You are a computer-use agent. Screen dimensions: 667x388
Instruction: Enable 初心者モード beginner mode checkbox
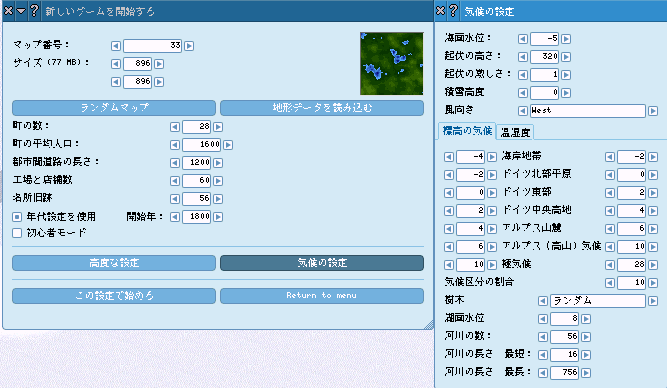[17, 233]
